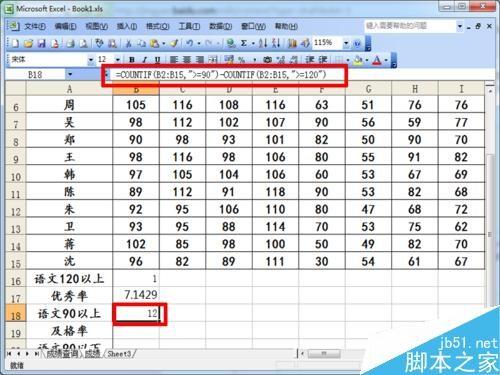Sort ascending with the A-Z icon

pyautogui.click(x=263, y=43)
